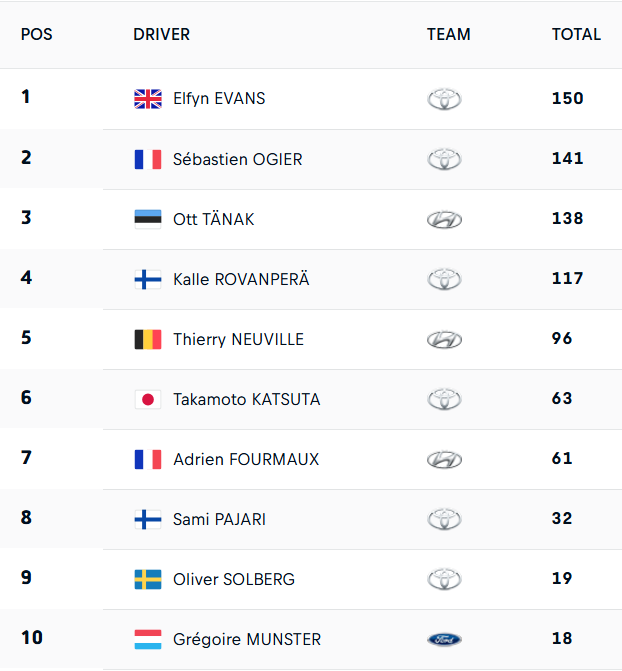Screen dimensions: 622x671
Task: Click the Estonian flag next to Ott Tänak
Action: [148, 219]
